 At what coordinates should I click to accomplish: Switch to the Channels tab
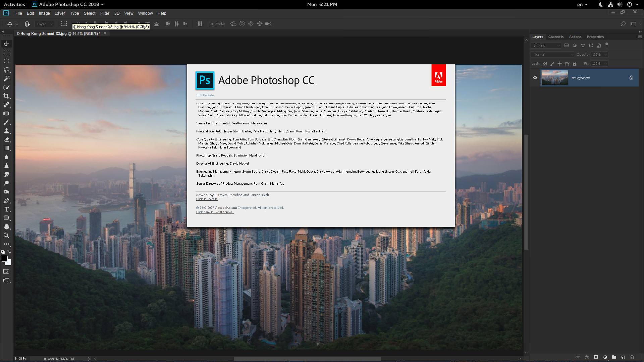click(556, 37)
